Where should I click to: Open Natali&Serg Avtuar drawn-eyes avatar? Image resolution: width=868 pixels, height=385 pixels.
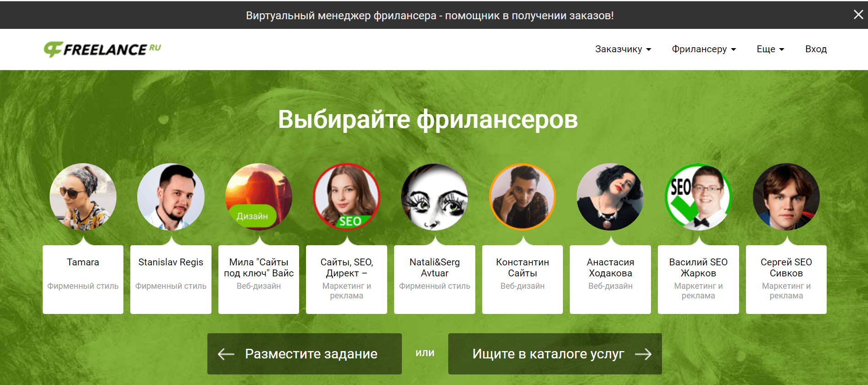[x=434, y=197]
